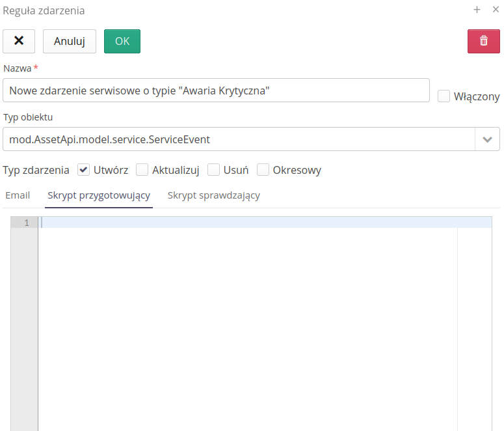Click into the Nazwa text field

pyautogui.click(x=216, y=91)
